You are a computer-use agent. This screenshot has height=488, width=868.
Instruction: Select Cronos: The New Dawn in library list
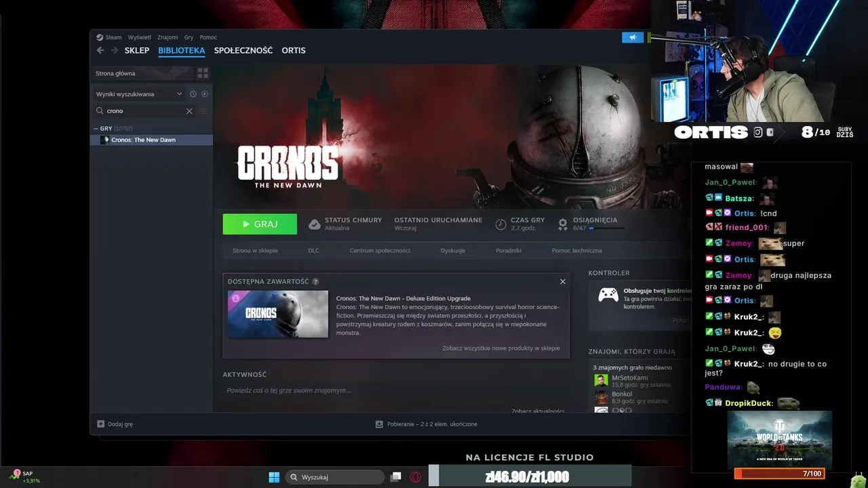click(x=152, y=140)
